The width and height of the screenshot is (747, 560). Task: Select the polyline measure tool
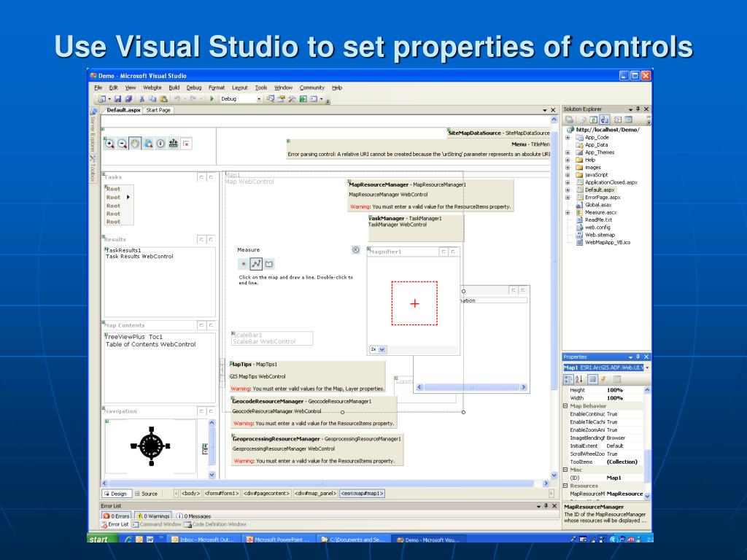click(x=256, y=264)
